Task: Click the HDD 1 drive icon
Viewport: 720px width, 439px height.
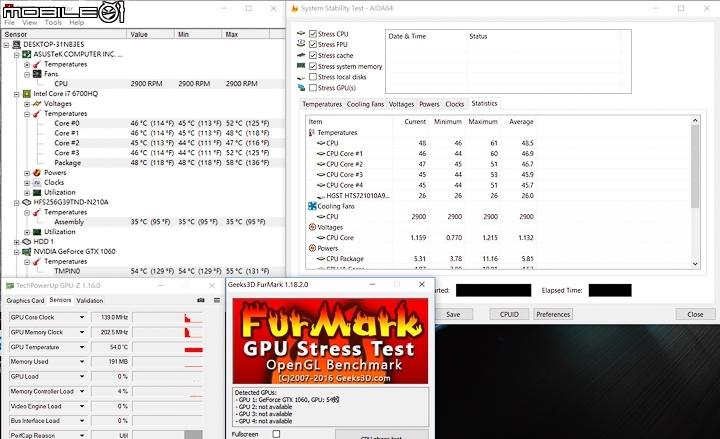Action: coord(27,242)
